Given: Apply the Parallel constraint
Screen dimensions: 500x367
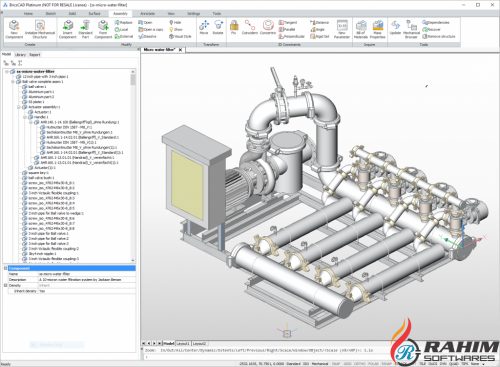Looking at the screenshot, I should (287, 29).
